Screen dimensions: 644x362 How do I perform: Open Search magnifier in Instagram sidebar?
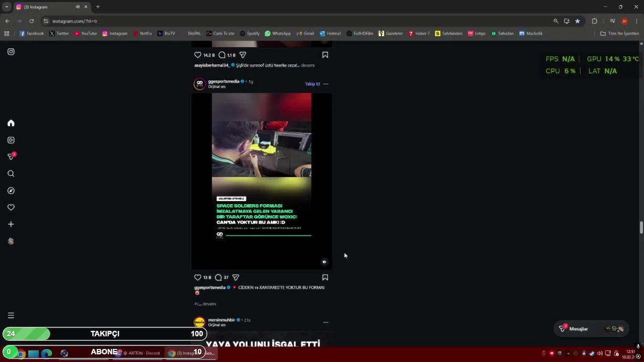11,174
